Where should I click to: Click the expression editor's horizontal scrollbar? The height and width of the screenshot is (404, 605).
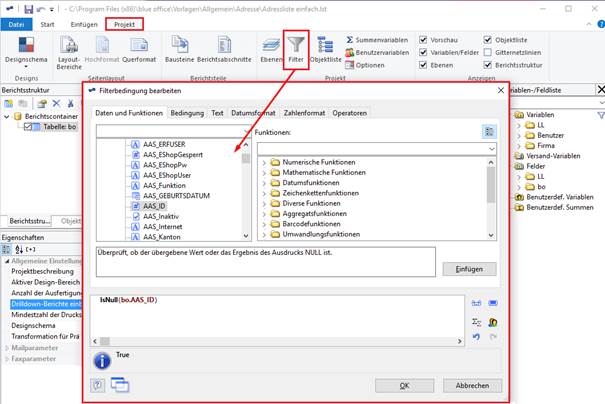[x=277, y=341]
